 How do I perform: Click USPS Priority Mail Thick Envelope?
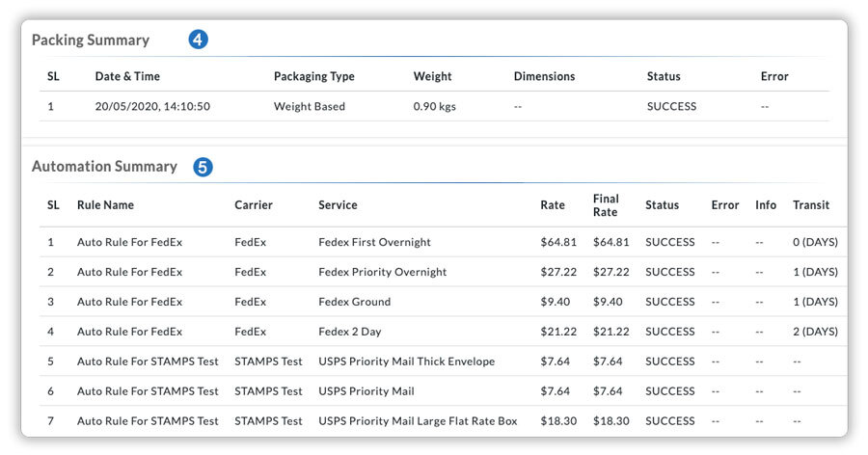(406, 361)
